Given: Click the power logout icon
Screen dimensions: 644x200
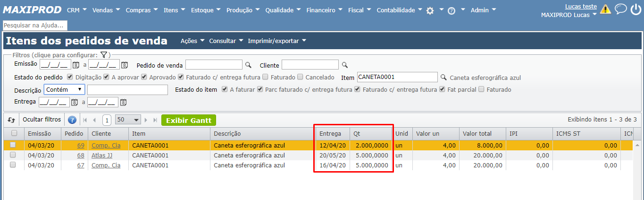Looking at the screenshot, I should pos(636,9).
